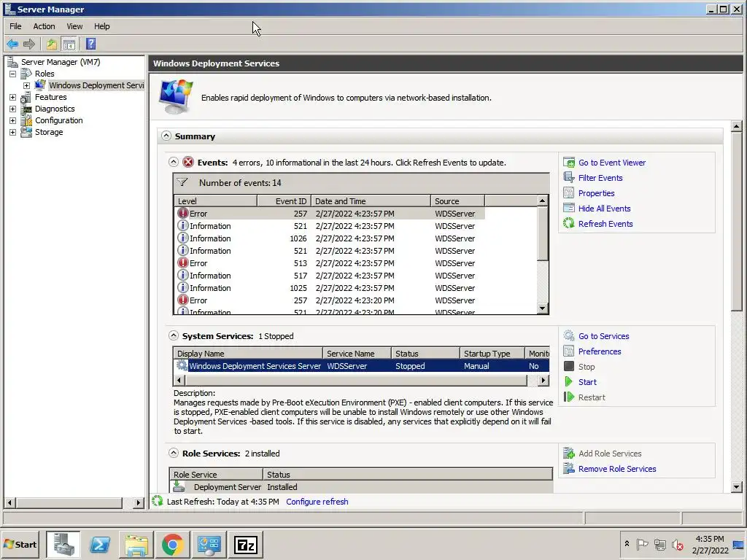747x560 pixels.
Task: Click the Remove Role Services icon
Action: click(569, 469)
